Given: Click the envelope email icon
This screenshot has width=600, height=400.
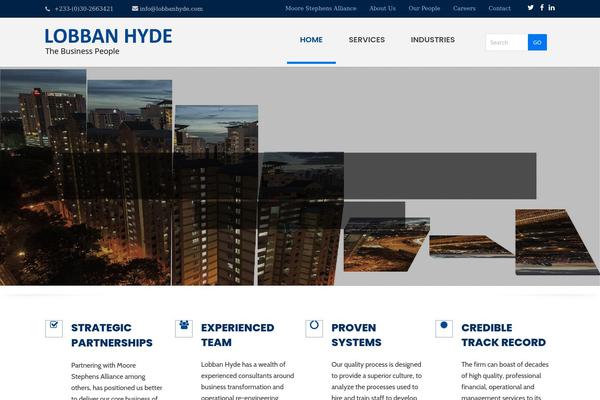Looking at the screenshot, I should point(135,8).
